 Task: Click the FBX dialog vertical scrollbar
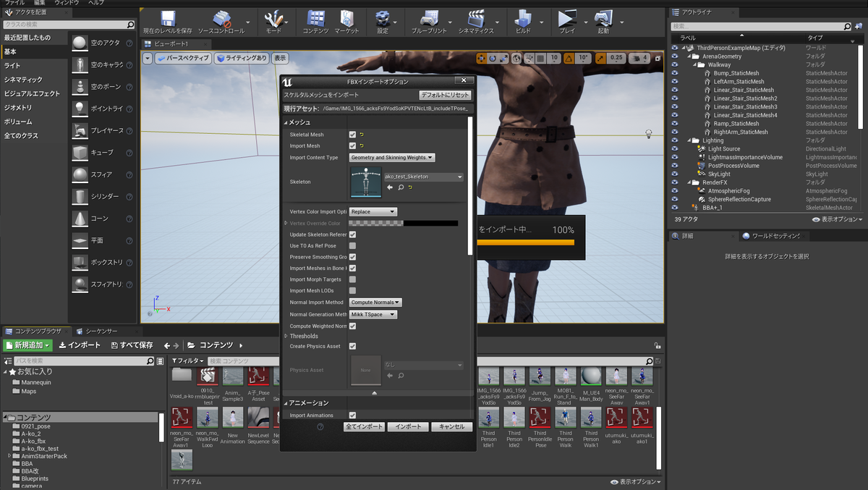tap(470, 186)
